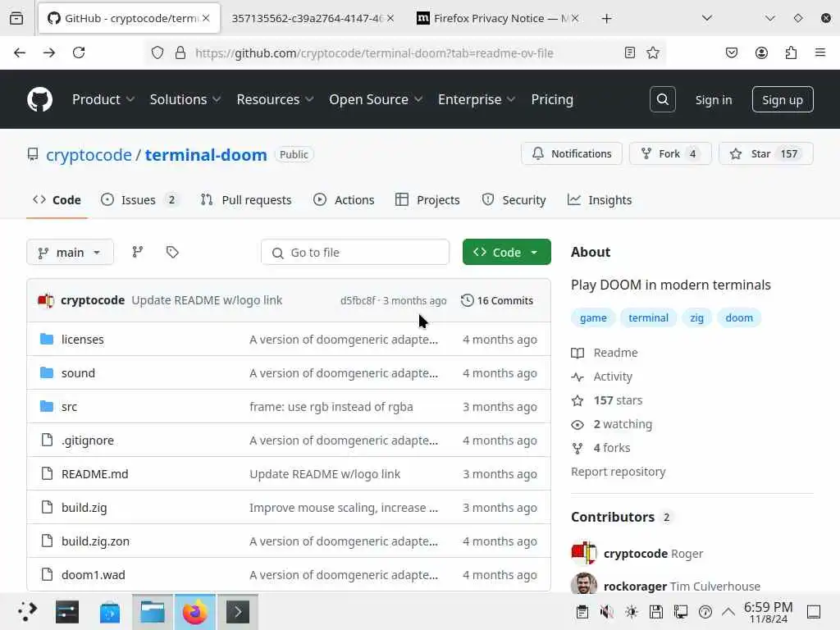Image resolution: width=840 pixels, height=630 pixels.
Task: Open the green Code dropdown button
Action: click(x=507, y=252)
